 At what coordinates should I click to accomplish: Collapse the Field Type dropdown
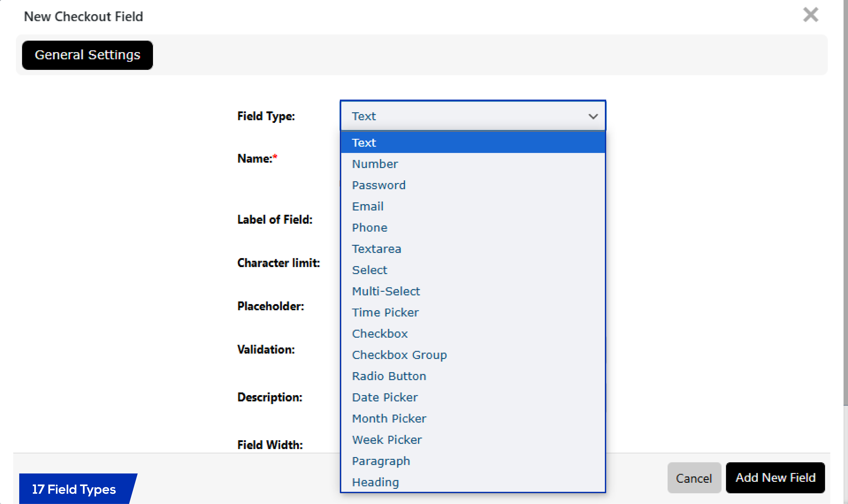473,116
